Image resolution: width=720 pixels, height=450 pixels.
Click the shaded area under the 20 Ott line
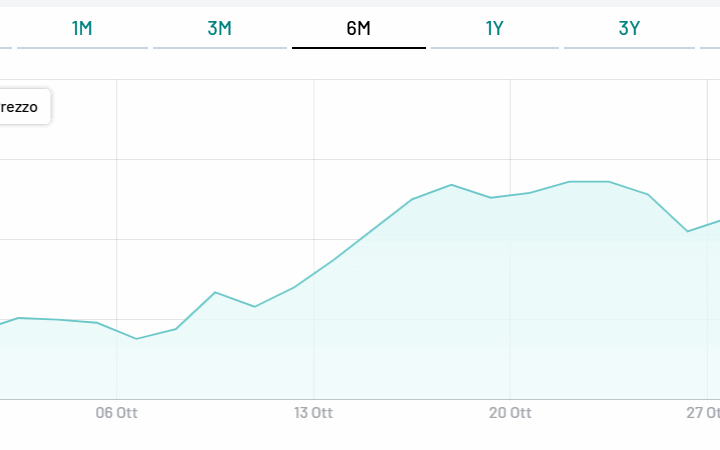[x=510, y=300]
